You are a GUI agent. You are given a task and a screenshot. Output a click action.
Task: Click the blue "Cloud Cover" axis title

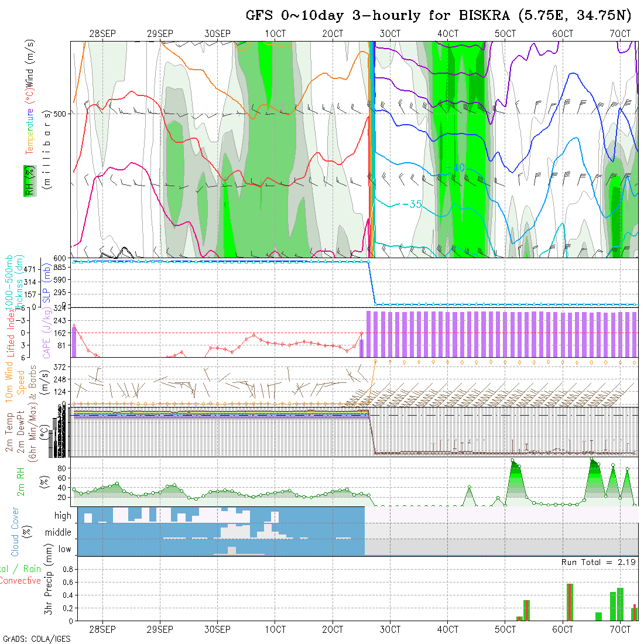pos(15,532)
